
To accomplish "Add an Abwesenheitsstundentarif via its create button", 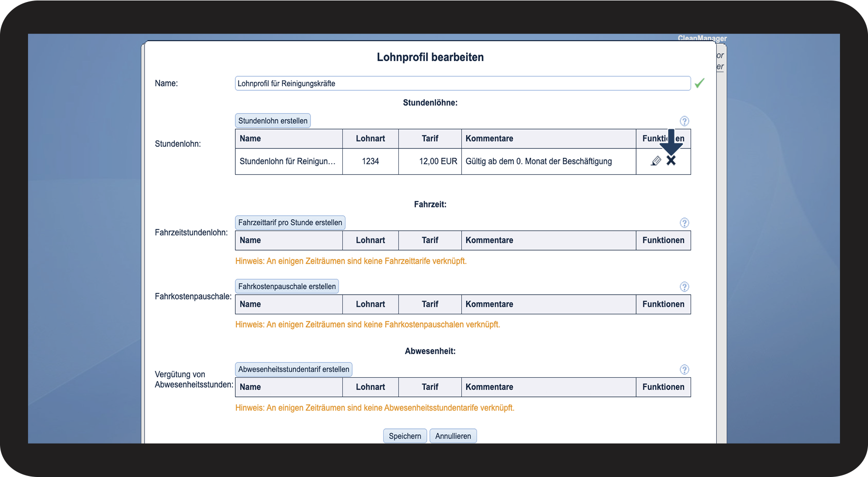I will tap(293, 369).
